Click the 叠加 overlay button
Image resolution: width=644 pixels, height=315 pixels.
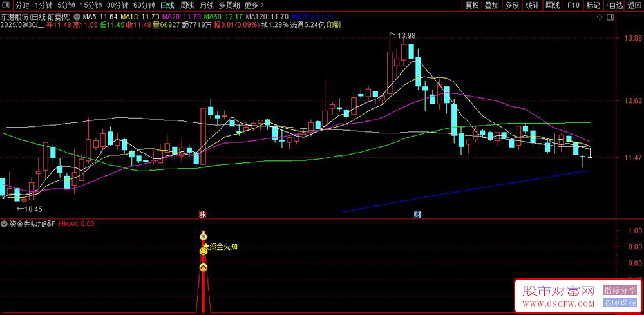[491, 5]
